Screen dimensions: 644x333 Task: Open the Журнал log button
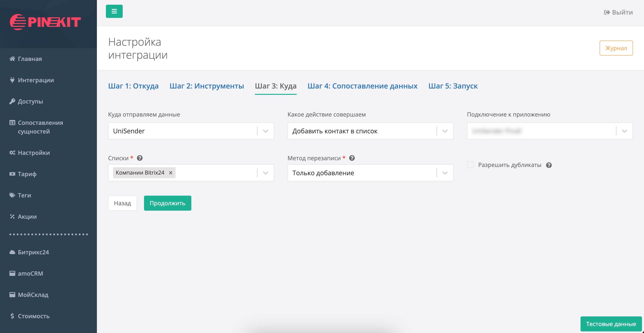pos(616,48)
